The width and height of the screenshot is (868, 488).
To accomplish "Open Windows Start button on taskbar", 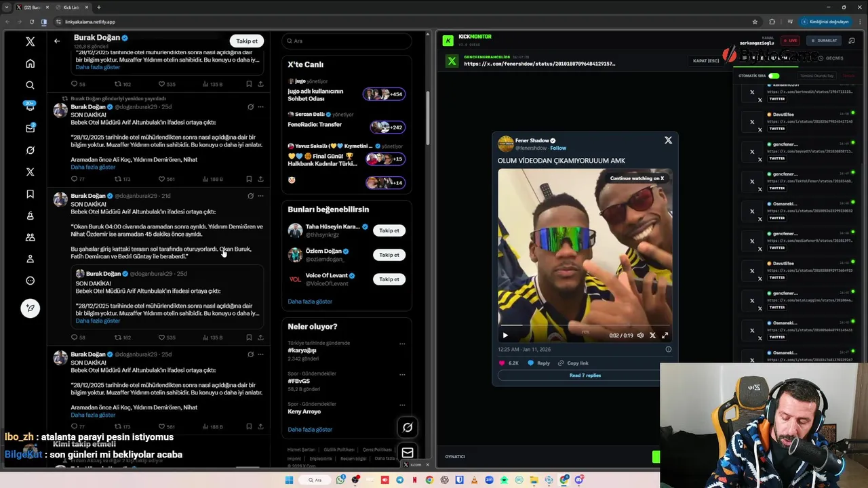I will click(289, 480).
